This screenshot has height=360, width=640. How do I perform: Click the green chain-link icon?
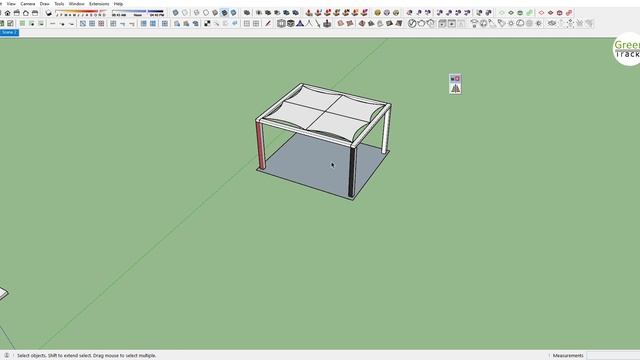(529, 13)
